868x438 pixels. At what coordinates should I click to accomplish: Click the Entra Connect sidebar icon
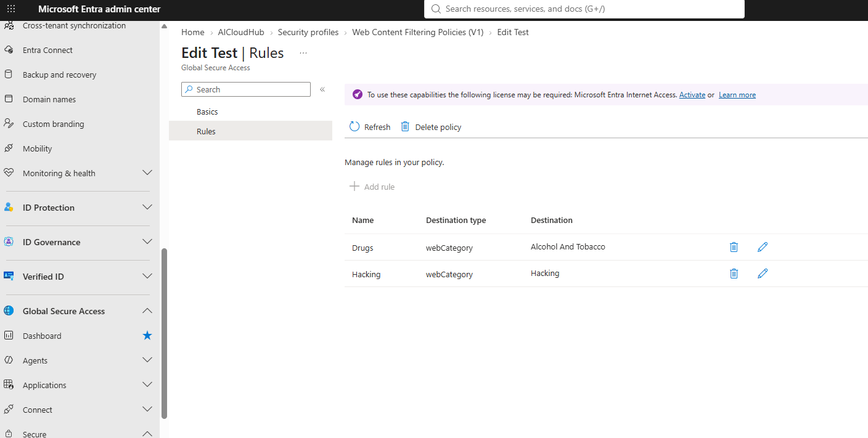point(9,50)
